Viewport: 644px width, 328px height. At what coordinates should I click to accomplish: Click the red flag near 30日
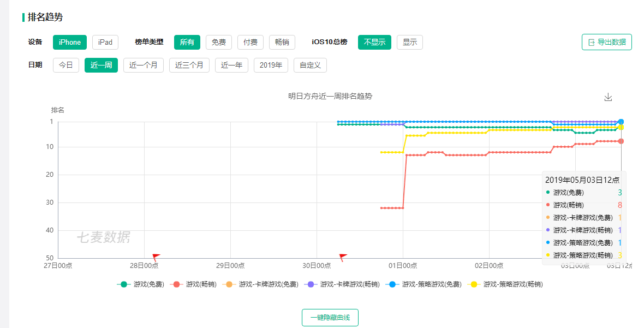click(x=343, y=257)
